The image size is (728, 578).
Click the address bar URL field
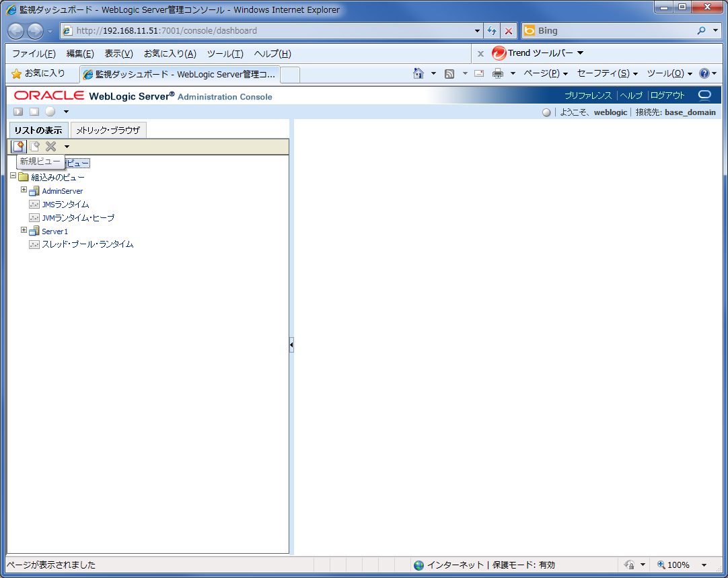273,31
